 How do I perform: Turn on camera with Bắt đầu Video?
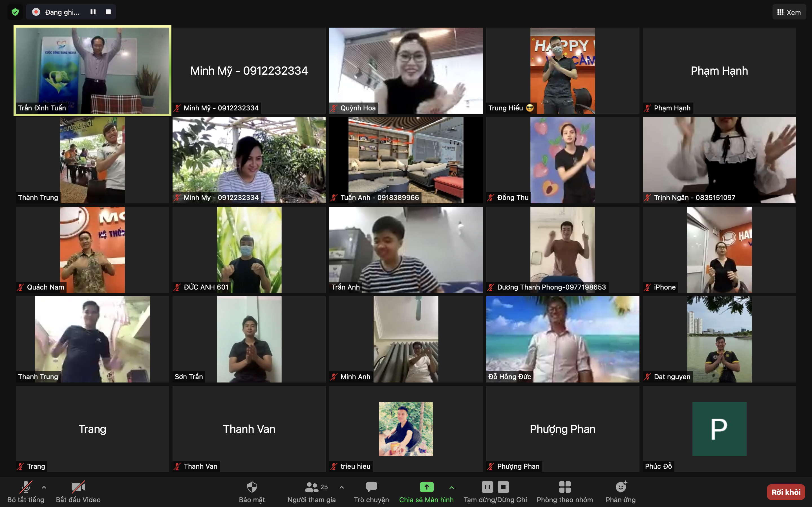point(78,487)
